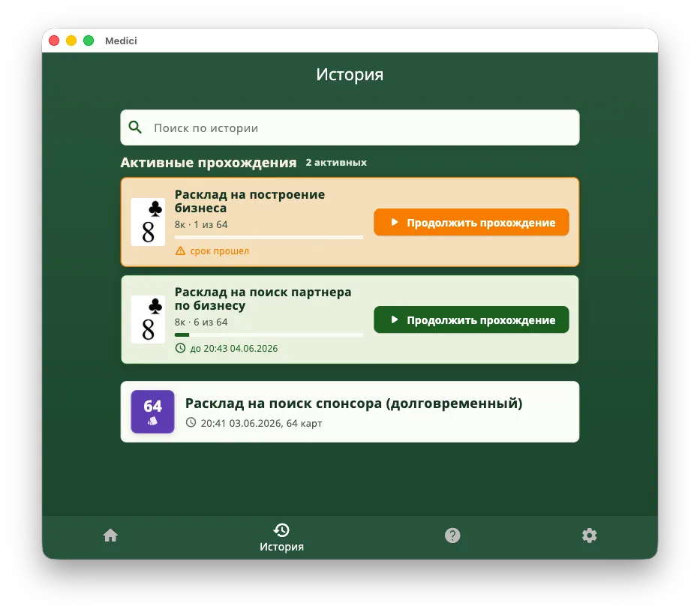700x615 pixels.
Task: Open the Settings gear tab
Action: coord(589,535)
